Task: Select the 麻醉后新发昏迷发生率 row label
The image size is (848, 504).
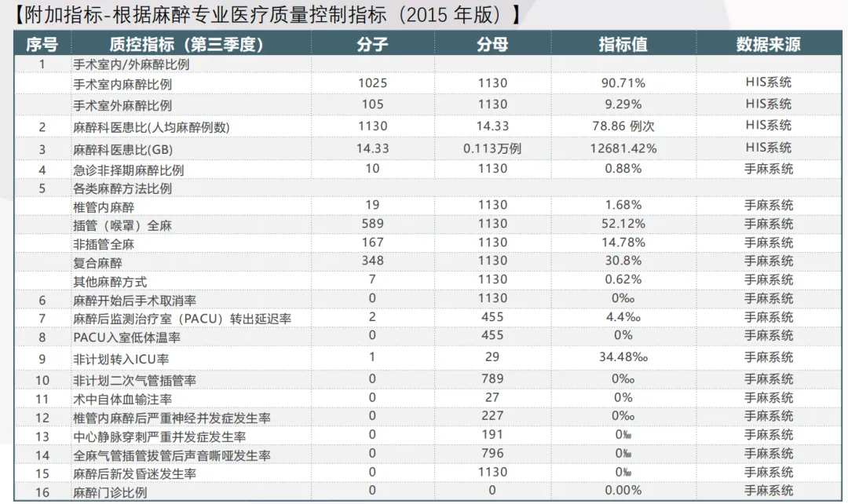Action: 135,474
